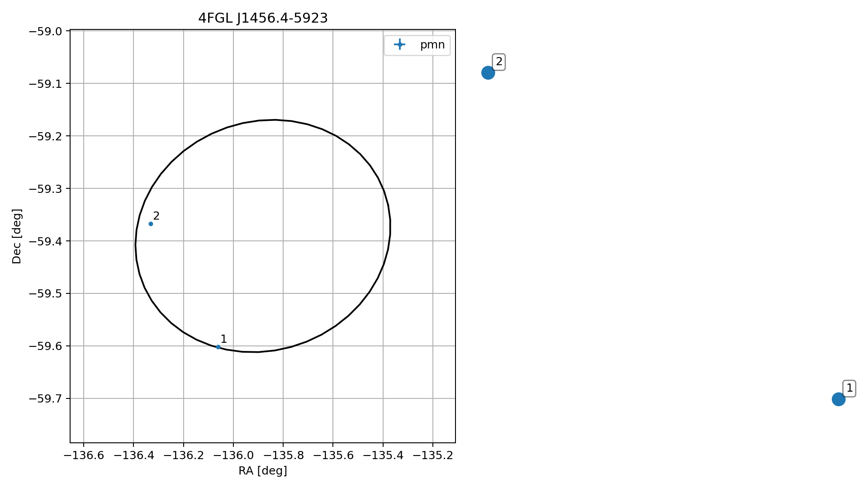Click the −135.2 x-axis tick label
Screen dimensions: 868x489
coord(433,455)
